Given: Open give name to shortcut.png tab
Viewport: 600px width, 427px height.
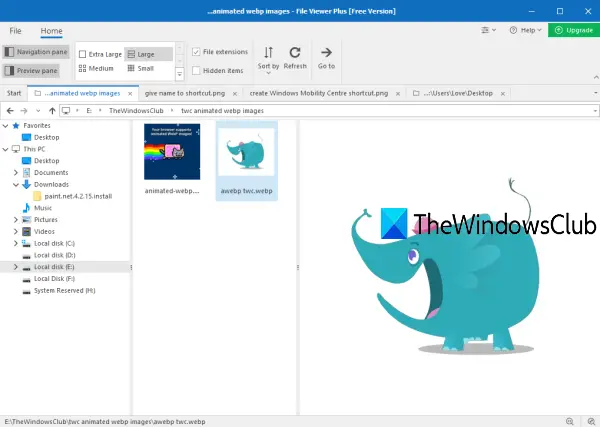Looking at the screenshot, I should (185, 93).
